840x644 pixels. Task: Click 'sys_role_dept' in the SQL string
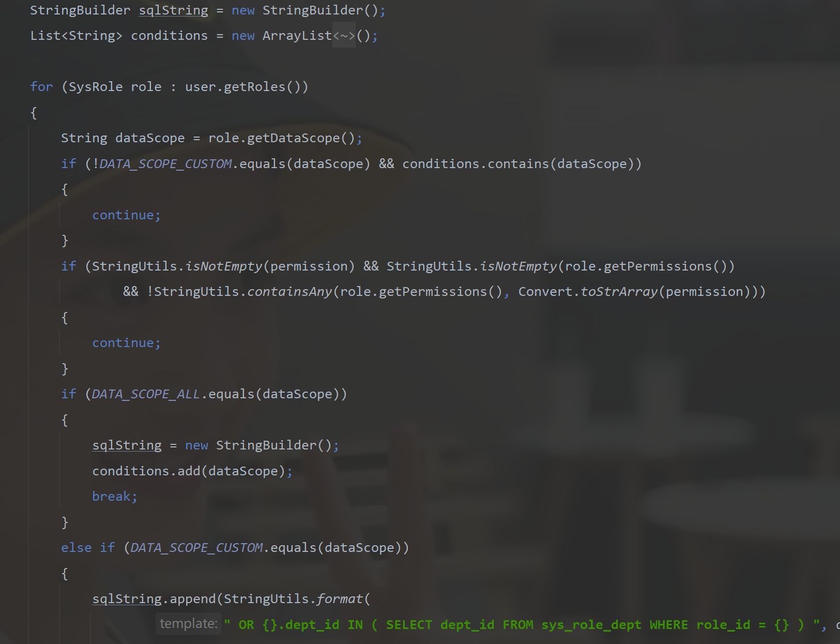(x=591, y=625)
